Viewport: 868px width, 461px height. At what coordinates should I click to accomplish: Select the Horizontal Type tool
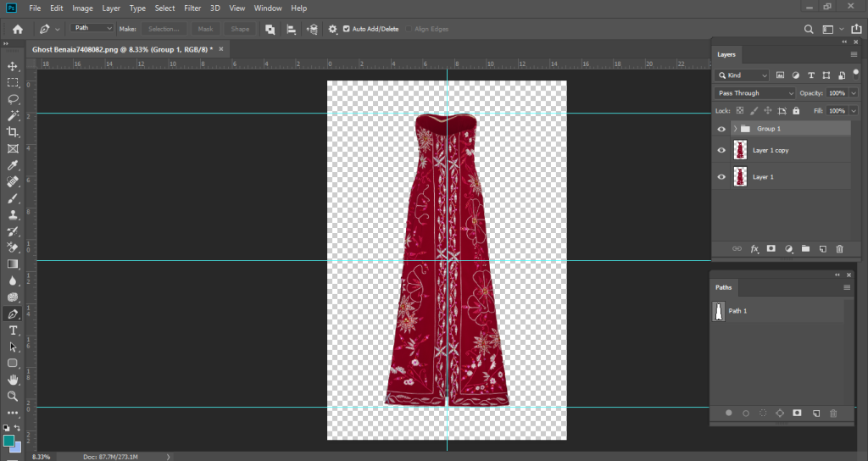point(12,330)
